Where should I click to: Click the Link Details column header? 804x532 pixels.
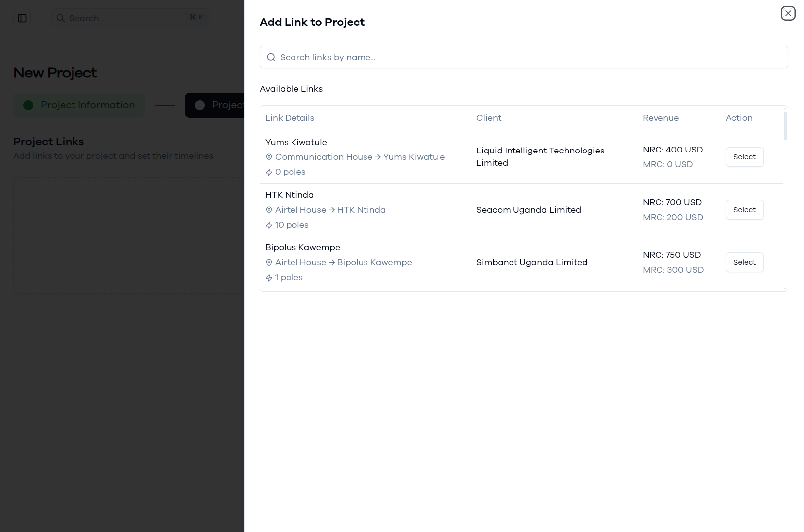[x=290, y=118]
